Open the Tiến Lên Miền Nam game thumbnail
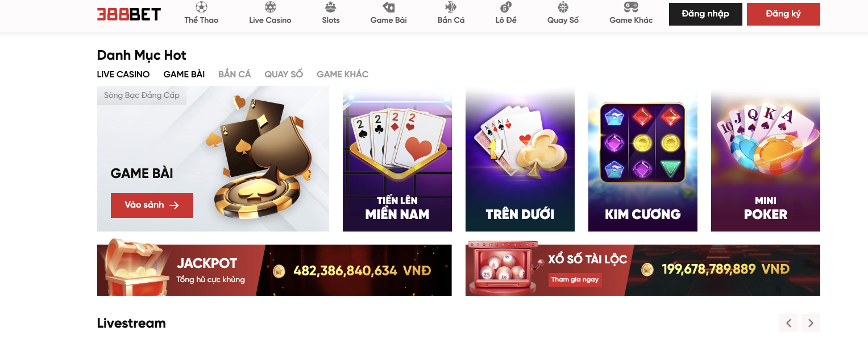 click(397, 159)
